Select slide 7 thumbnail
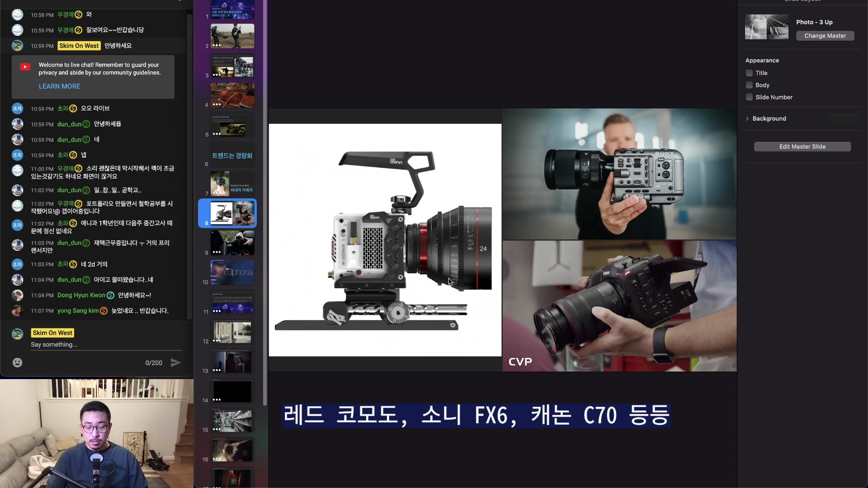The height and width of the screenshot is (488, 868). tap(232, 183)
